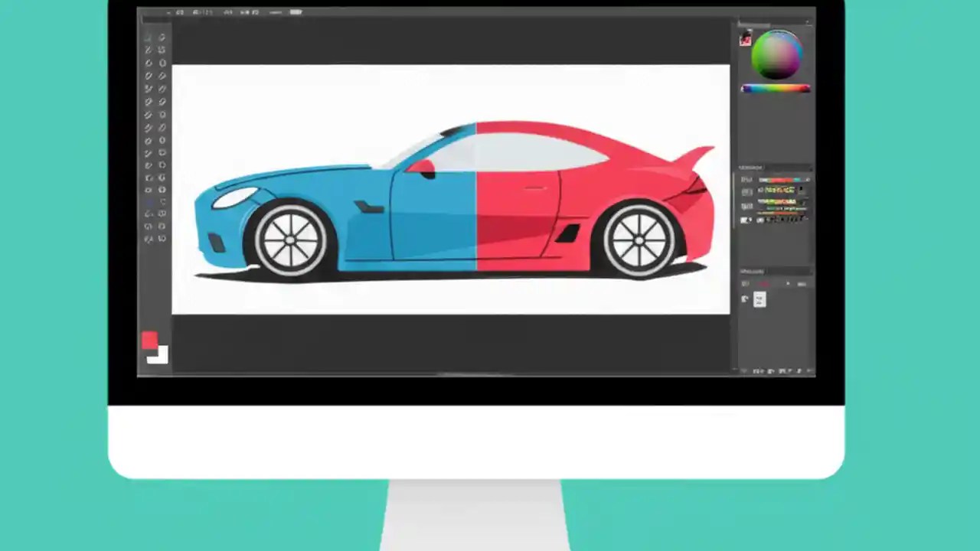Viewport: 980px width, 551px height.
Task: Toggle visibility of the top layer entry
Action: [746, 179]
